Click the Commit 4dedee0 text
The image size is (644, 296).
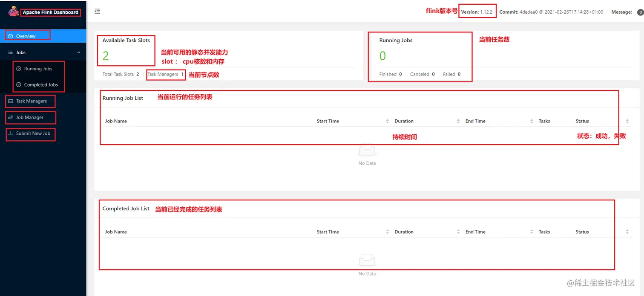coord(551,12)
